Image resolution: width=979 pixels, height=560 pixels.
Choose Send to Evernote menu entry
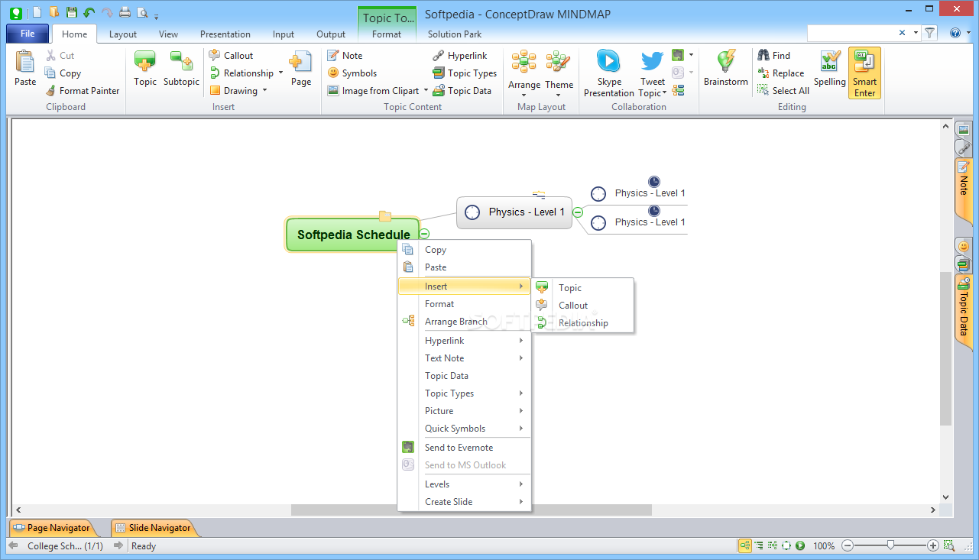tap(464, 448)
